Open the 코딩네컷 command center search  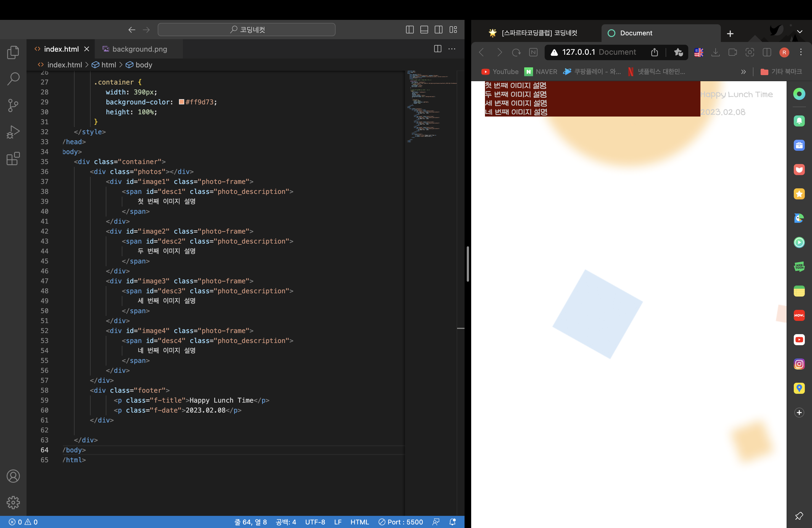pos(246,30)
